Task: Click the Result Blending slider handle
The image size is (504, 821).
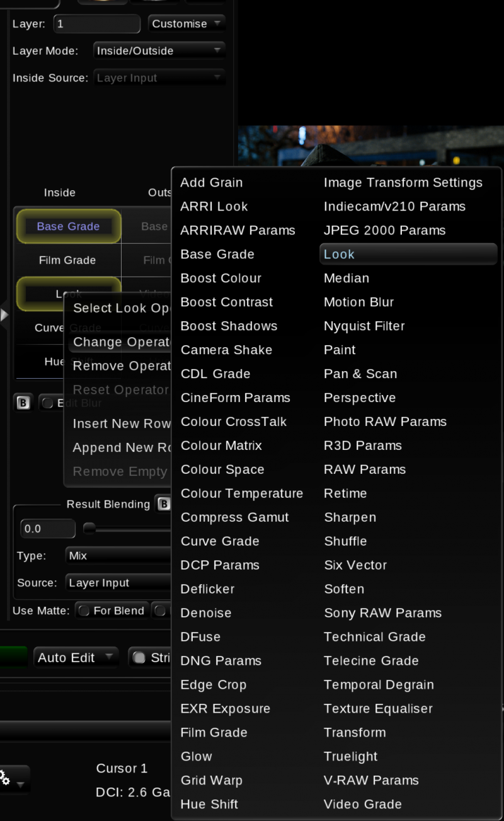Action: point(89,529)
